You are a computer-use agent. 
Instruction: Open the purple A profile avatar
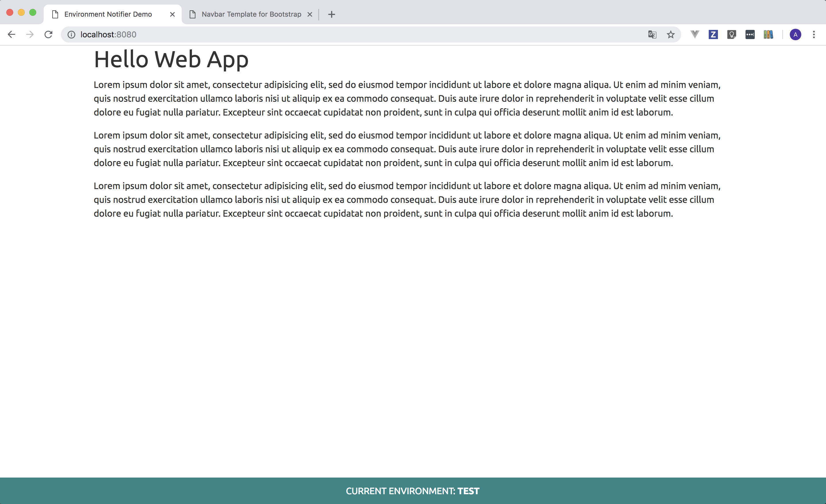[x=795, y=34]
